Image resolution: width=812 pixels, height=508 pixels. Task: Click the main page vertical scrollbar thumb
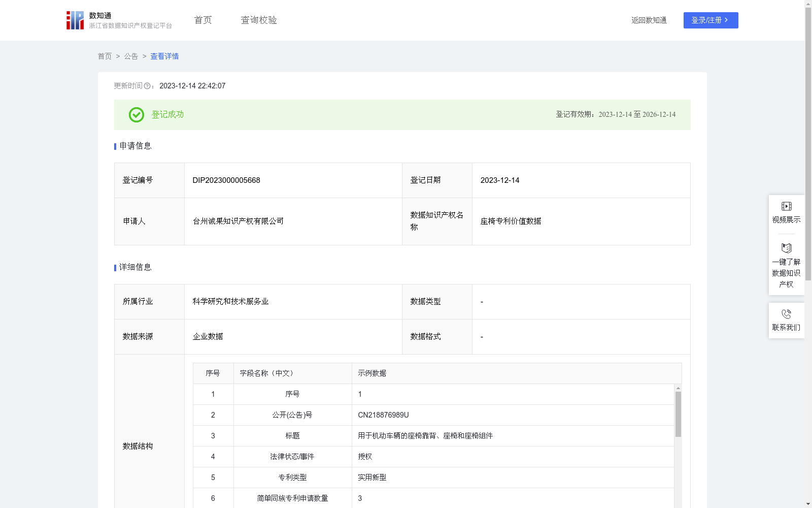[808, 144]
